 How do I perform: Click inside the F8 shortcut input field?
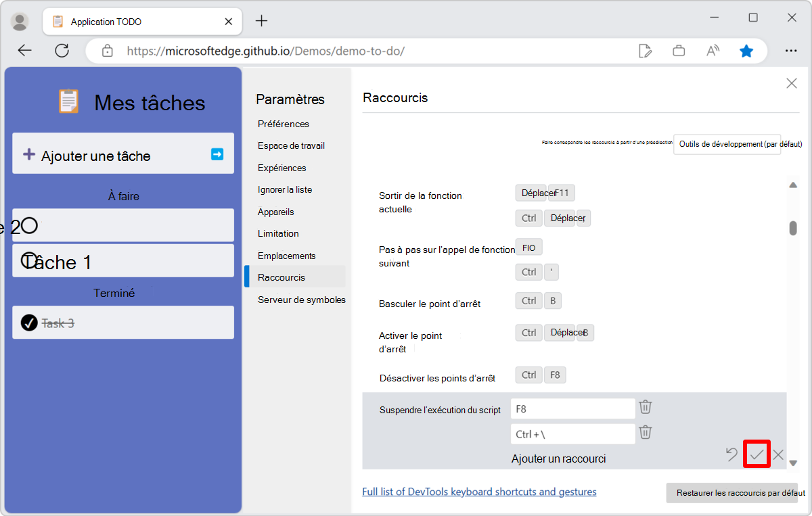click(x=572, y=407)
